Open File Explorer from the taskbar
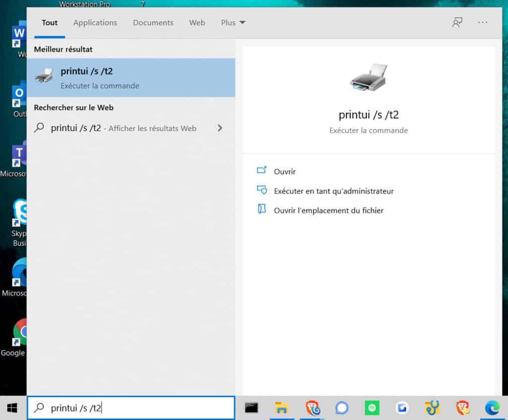The width and height of the screenshot is (508, 420). 282,408
